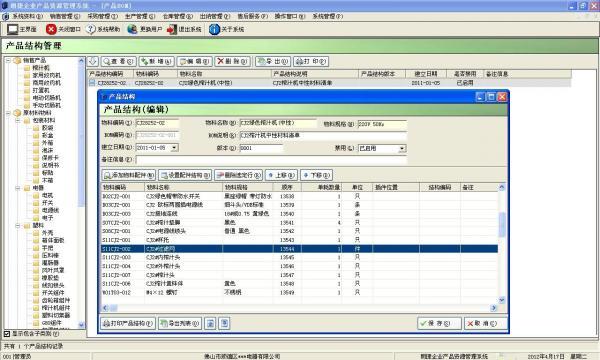Click the blue 关于系统 info icon
Image resolution: width=600 pixels, height=360 pixels.
(x=214, y=29)
